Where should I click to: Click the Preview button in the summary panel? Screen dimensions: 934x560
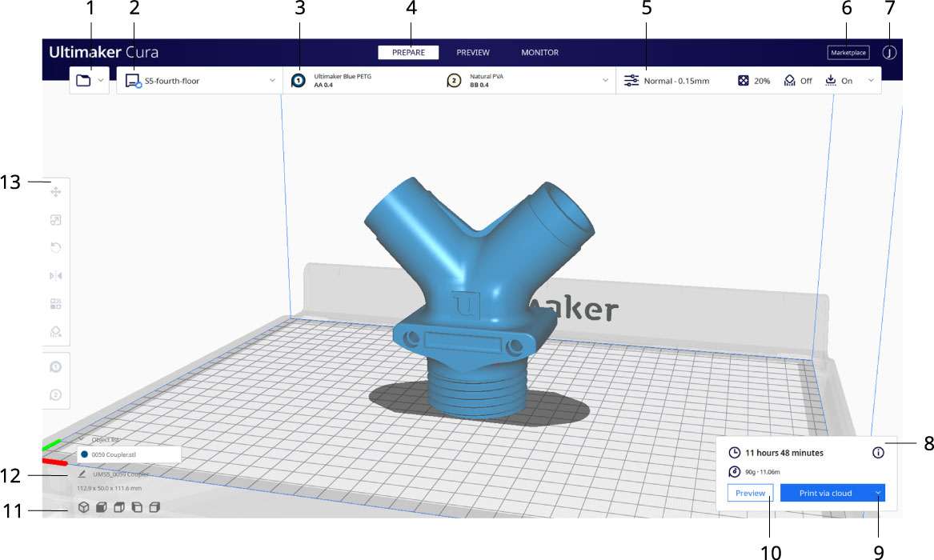[750, 493]
